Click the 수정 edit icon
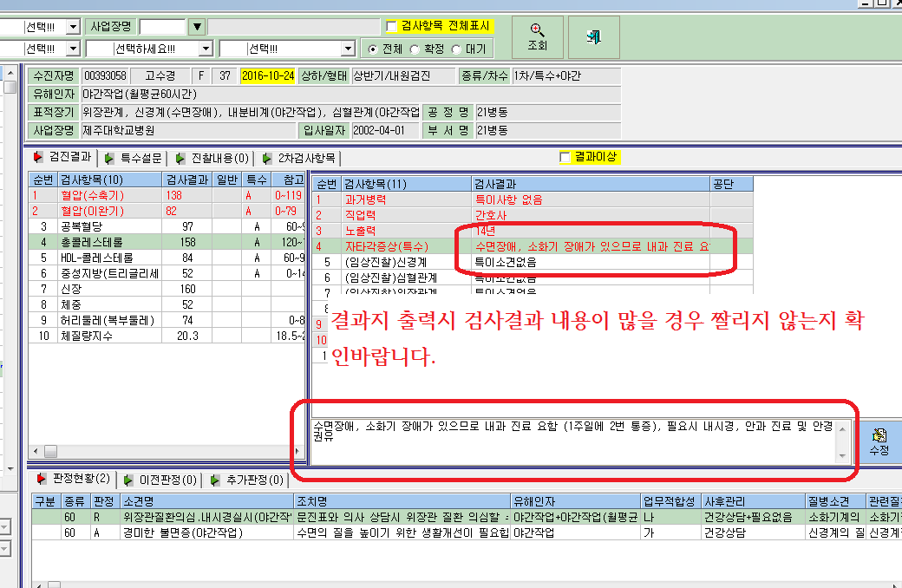902x588 pixels. pos(879,435)
